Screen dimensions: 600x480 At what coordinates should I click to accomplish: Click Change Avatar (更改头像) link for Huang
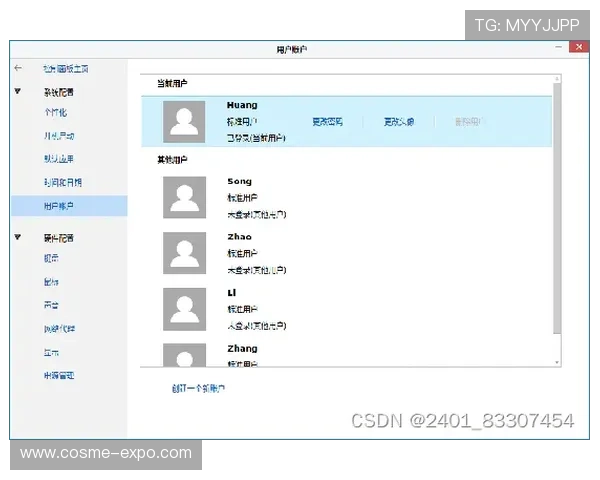pyautogui.click(x=398, y=122)
